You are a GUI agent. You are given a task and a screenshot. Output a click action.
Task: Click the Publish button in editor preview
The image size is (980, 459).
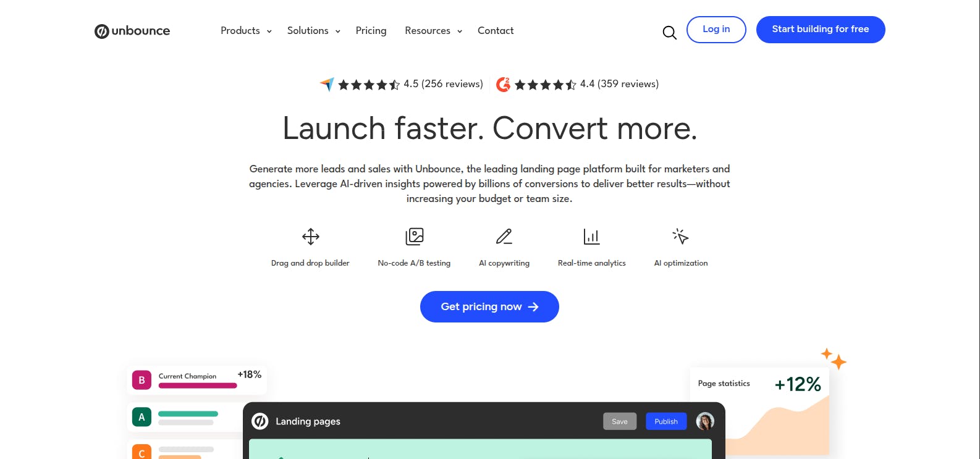pyautogui.click(x=666, y=421)
